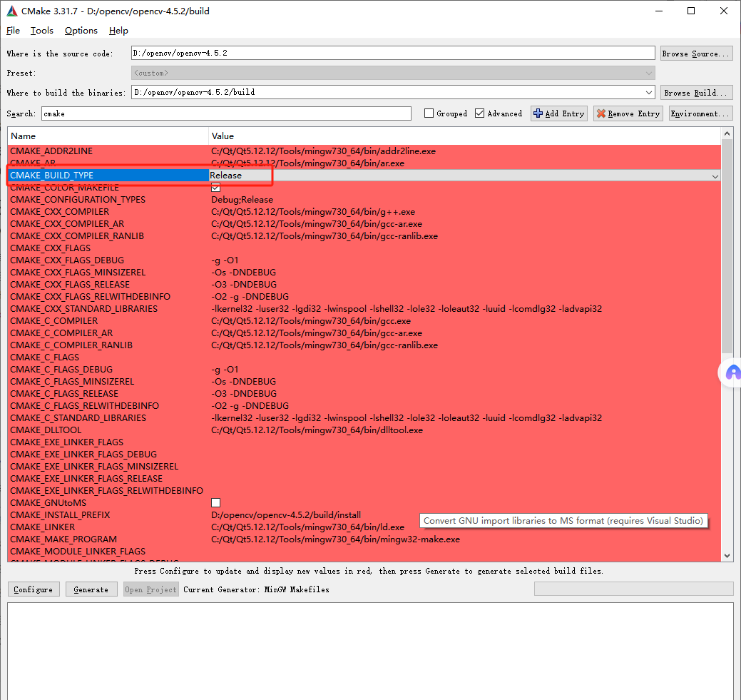Click the mingw32-make.exe path value
The height and width of the screenshot is (700, 741).
335,539
